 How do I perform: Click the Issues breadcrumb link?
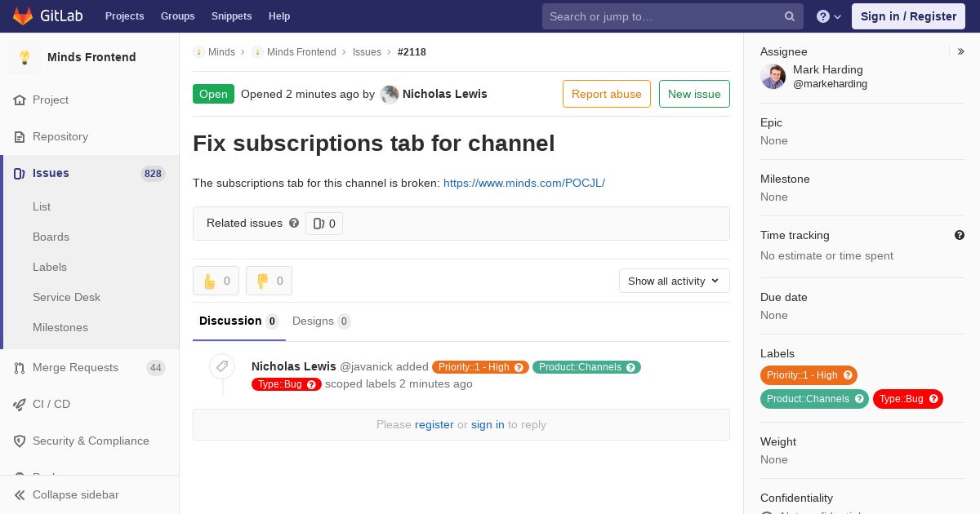point(367,52)
